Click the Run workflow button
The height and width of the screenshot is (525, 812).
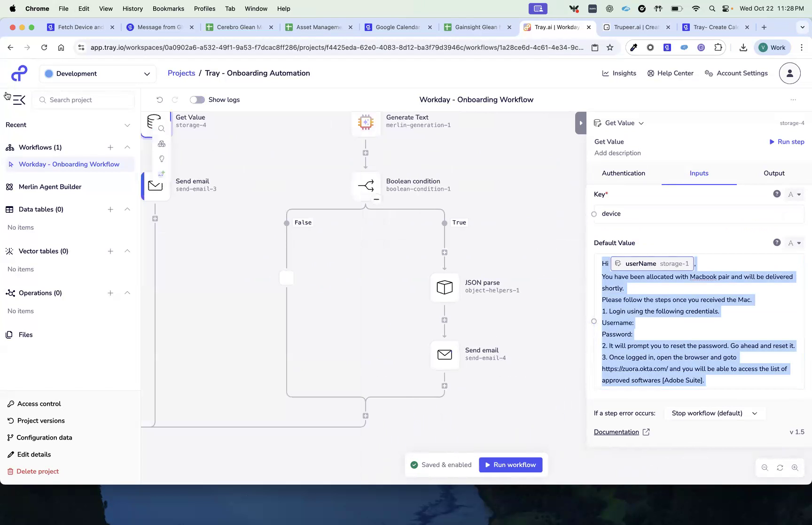pyautogui.click(x=511, y=464)
